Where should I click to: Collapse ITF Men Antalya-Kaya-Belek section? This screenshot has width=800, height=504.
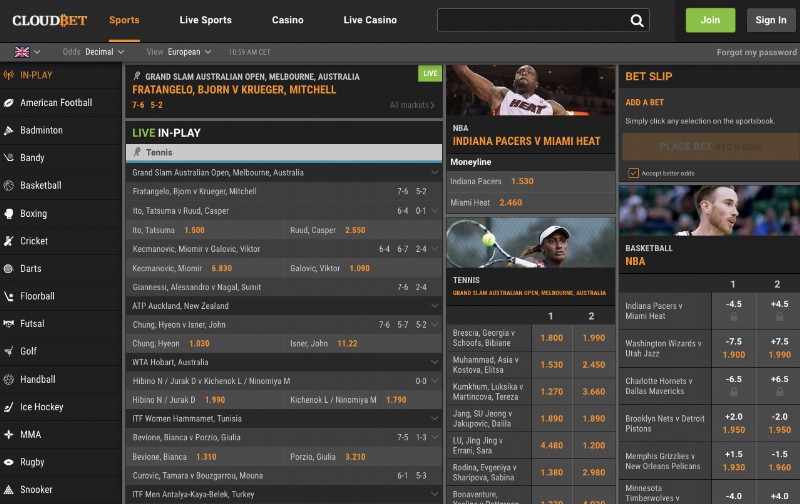434,494
